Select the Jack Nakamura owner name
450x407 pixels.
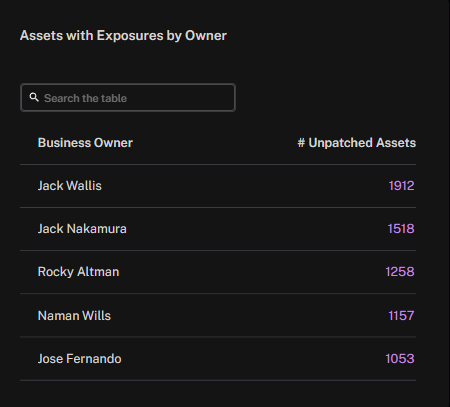click(x=82, y=229)
